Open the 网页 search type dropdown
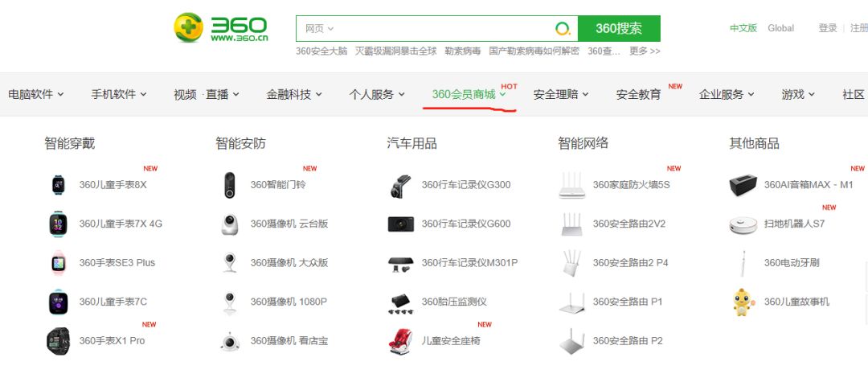This screenshot has height=374, width=868. (319, 29)
